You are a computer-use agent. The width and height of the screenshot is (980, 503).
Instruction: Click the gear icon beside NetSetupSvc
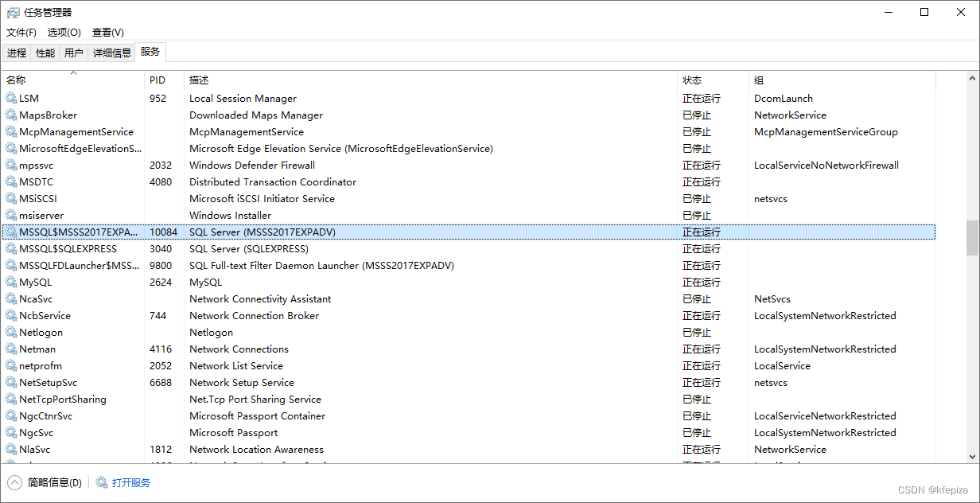[x=11, y=383]
